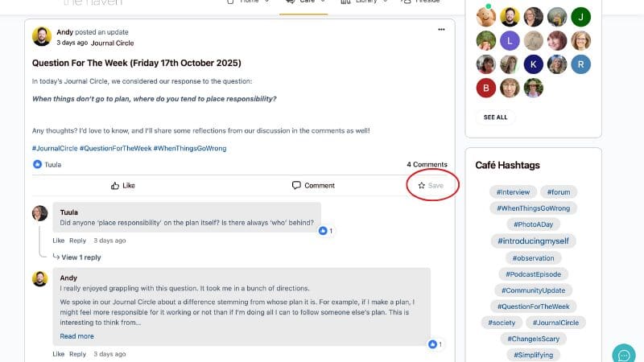Open the Library menu in navigation

[365, 2]
